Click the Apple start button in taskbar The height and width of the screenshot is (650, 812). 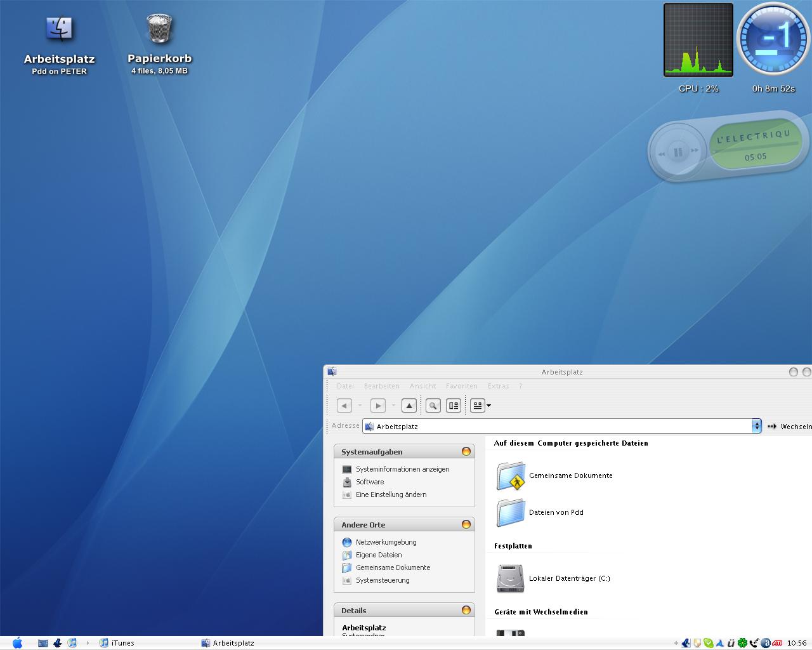coord(17,643)
